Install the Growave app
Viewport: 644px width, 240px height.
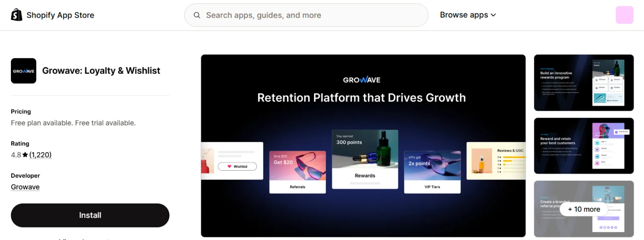(90, 215)
